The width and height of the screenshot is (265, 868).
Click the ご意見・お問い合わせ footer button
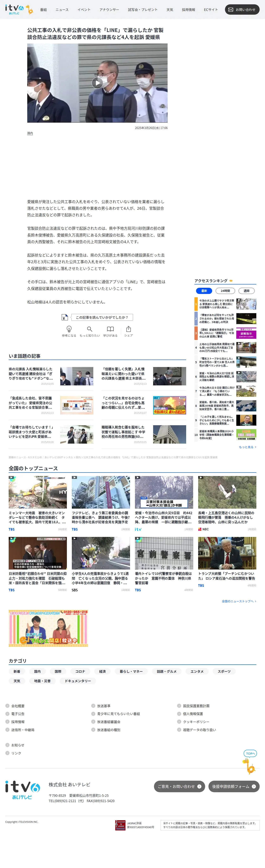pyautogui.click(x=180, y=786)
